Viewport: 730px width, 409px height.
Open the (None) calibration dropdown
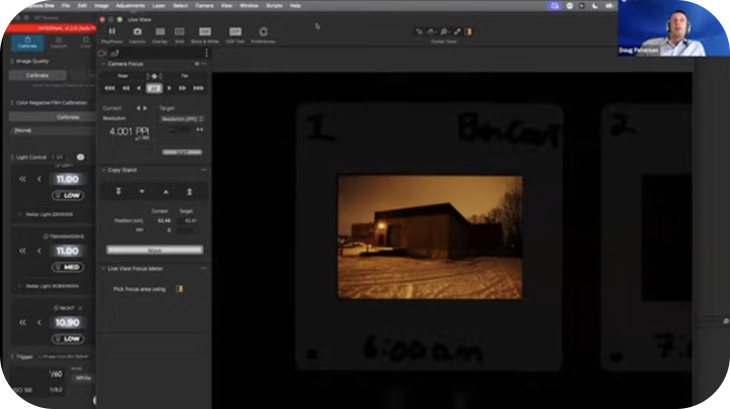click(x=53, y=130)
